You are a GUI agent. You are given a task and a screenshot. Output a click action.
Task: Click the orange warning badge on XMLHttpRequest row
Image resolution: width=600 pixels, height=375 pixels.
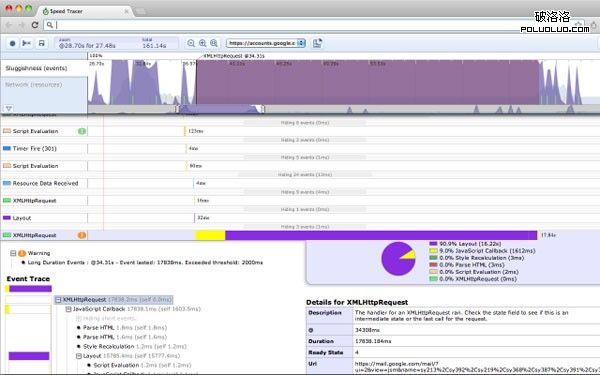82,235
